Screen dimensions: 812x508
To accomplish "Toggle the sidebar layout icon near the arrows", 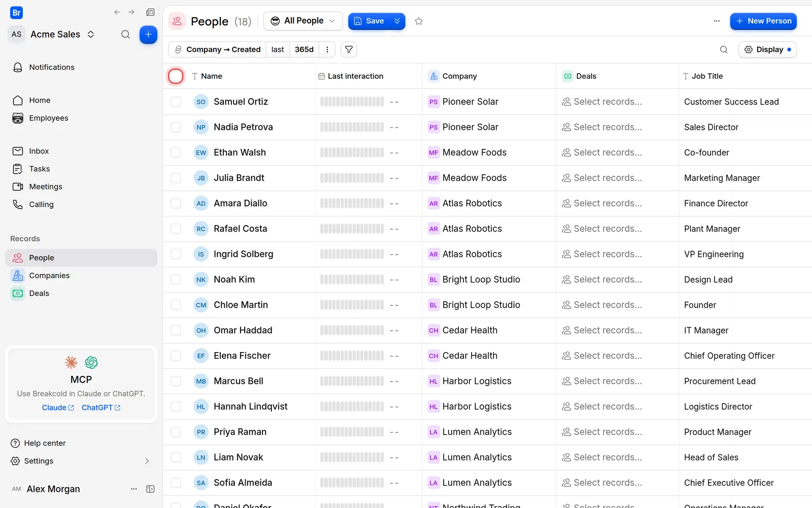I will pos(150,12).
